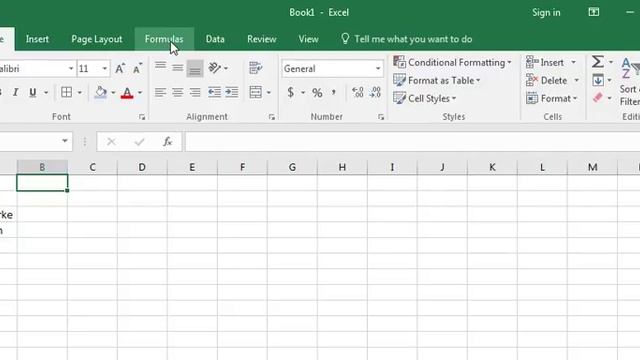Open underline style dropdown arrow
Viewport: 640px width, 360px height.
[46, 93]
